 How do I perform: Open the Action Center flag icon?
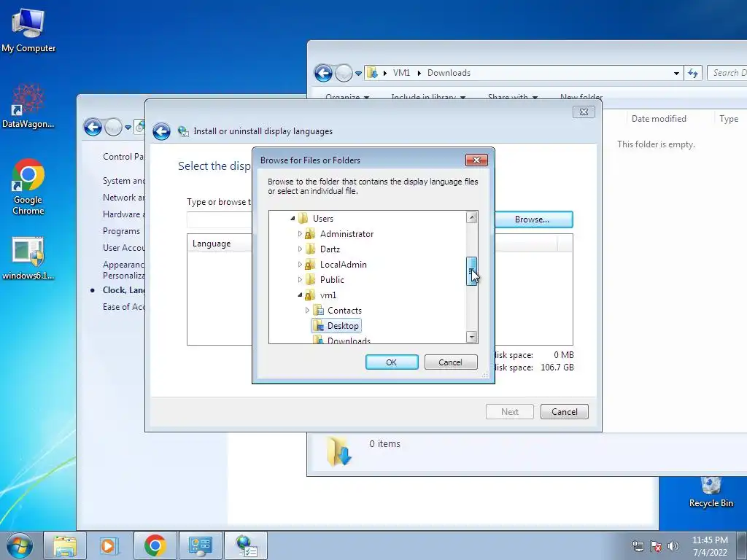pyautogui.click(x=656, y=546)
